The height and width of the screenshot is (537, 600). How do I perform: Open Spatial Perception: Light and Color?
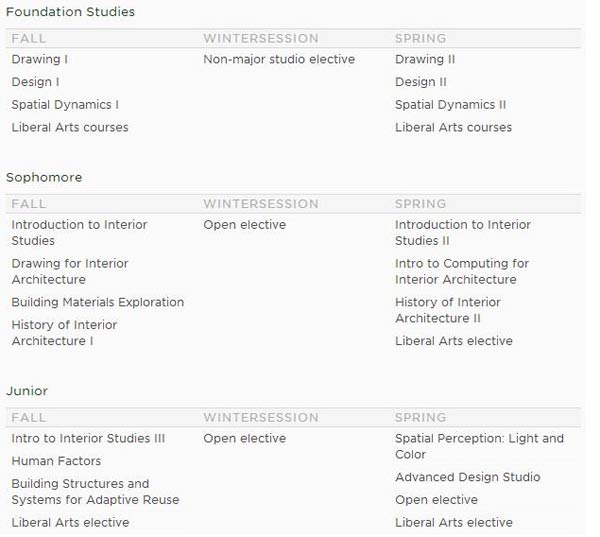[x=479, y=447]
